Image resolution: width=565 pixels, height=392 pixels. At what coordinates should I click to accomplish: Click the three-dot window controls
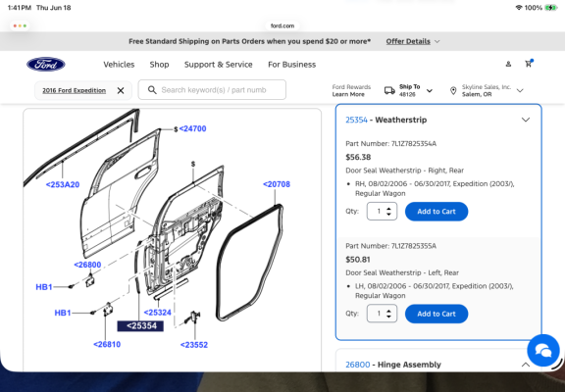(x=20, y=25)
